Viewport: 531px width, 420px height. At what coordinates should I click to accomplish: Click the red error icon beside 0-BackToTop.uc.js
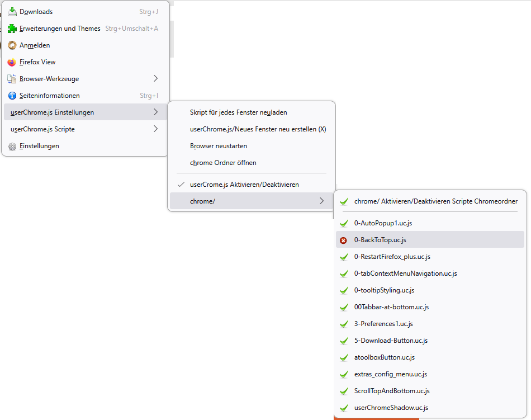(344, 240)
